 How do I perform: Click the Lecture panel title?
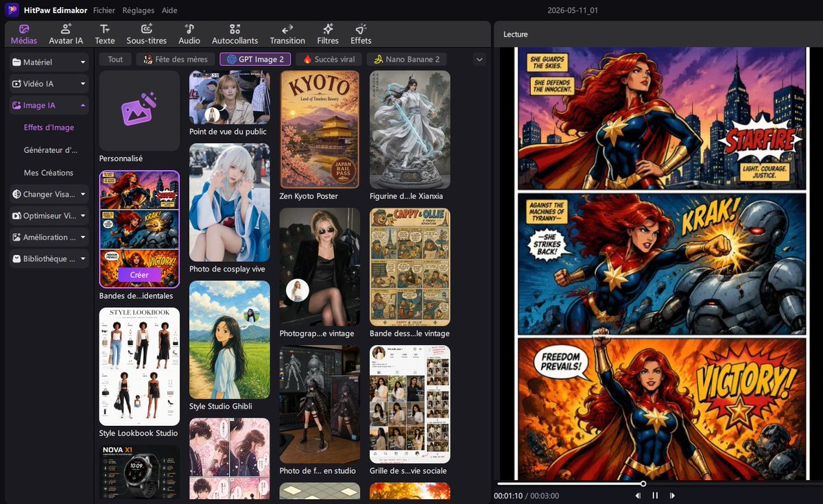pyautogui.click(x=516, y=34)
